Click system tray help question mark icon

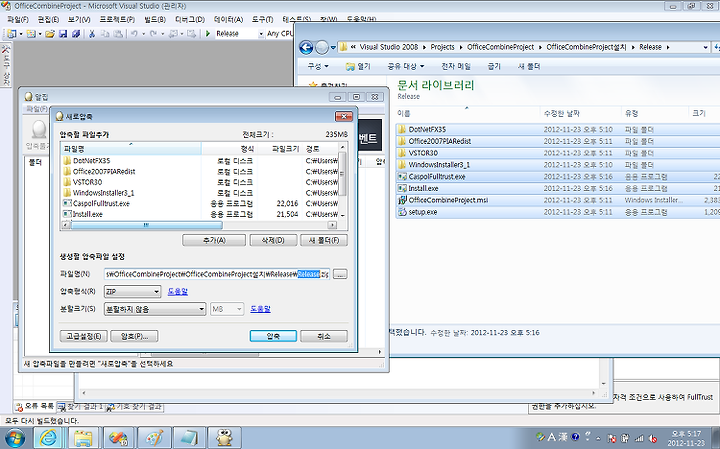pyautogui.click(x=574, y=437)
